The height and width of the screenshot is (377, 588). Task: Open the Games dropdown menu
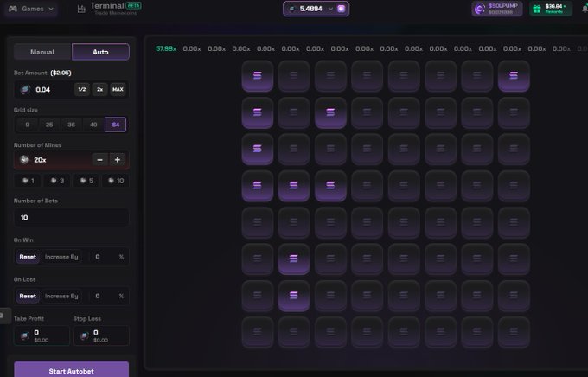click(x=31, y=9)
